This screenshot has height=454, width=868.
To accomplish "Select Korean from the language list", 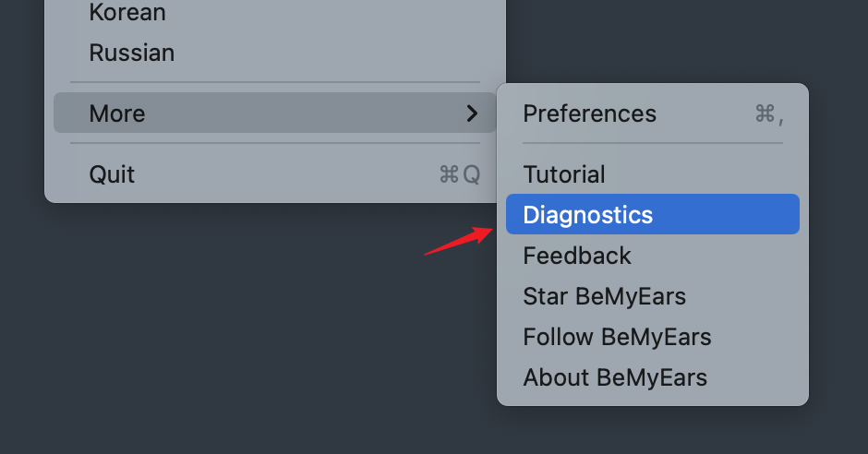I will click(x=127, y=13).
